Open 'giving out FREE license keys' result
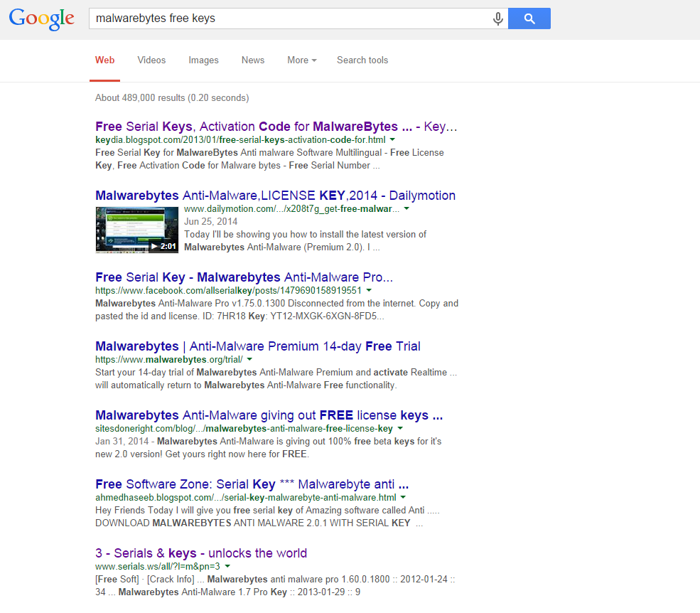The image size is (700, 613). [269, 415]
